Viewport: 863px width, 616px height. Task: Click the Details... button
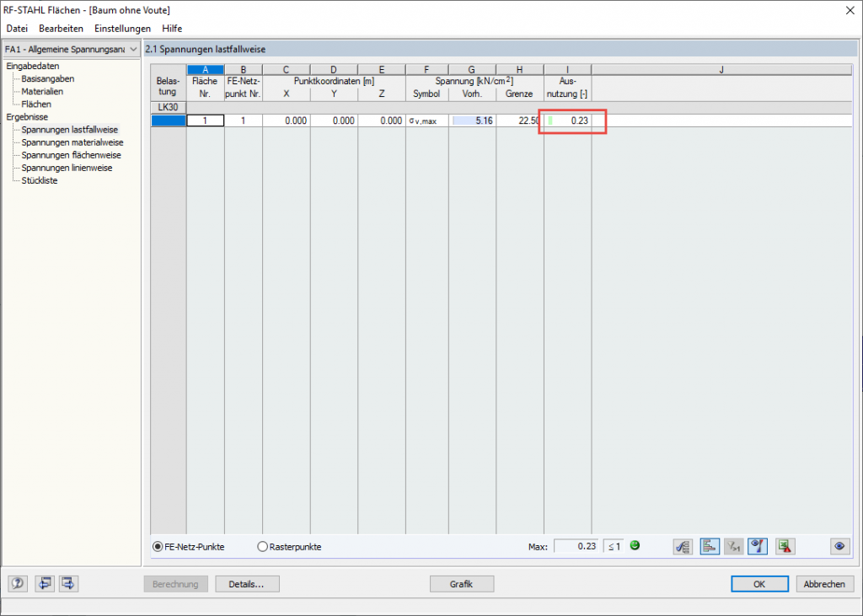point(247,584)
